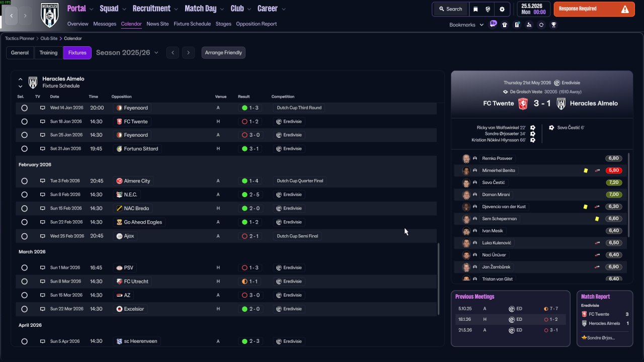Click the Heracles crest beside Fixture Schedule
This screenshot has width=644, height=362.
(x=33, y=82)
